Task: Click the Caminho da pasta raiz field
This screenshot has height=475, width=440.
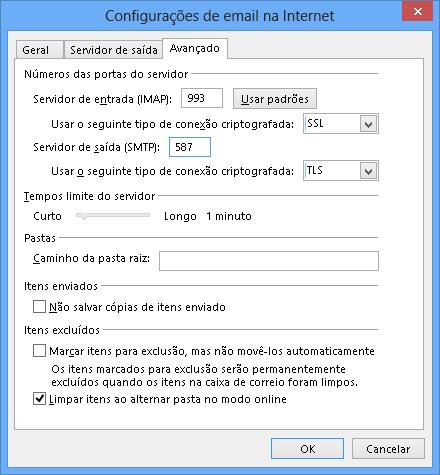Action: (269, 261)
